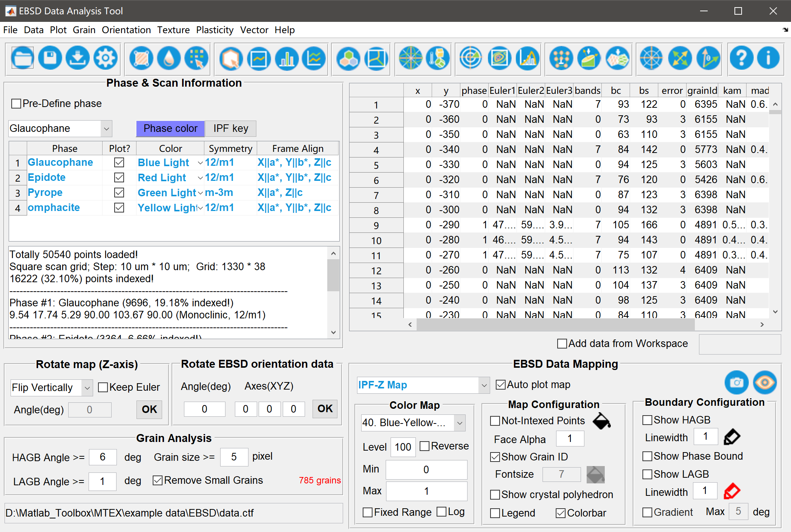This screenshot has width=791, height=532.
Task: Click the distribution curve histogram icon
Action: pos(527,58)
